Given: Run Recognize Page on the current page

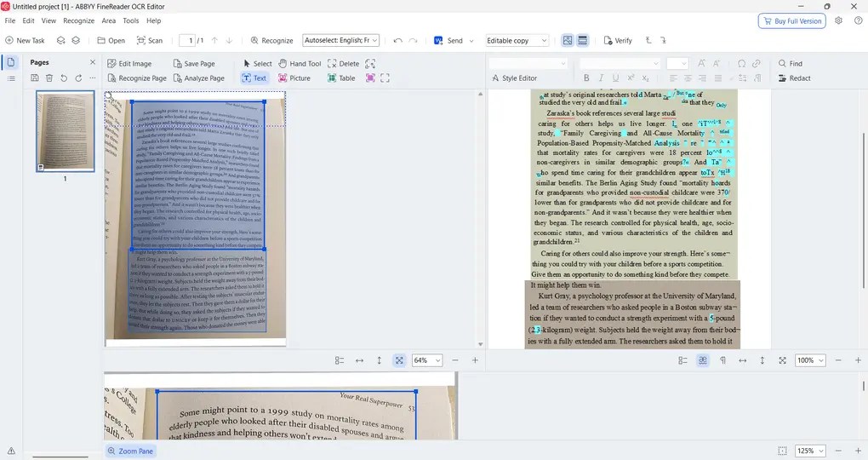Looking at the screenshot, I should pyautogui.click(x=137, y=78).
